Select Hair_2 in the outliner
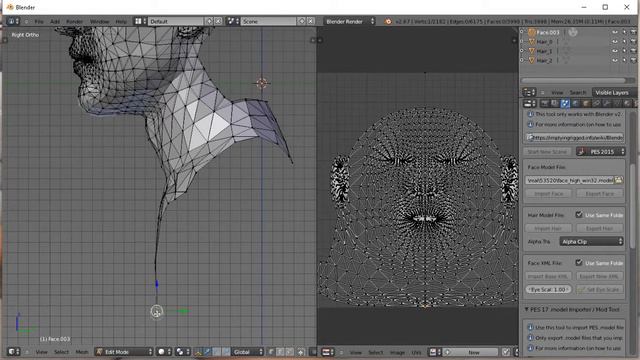Screen dimensions: 640x360 (544, 60)
